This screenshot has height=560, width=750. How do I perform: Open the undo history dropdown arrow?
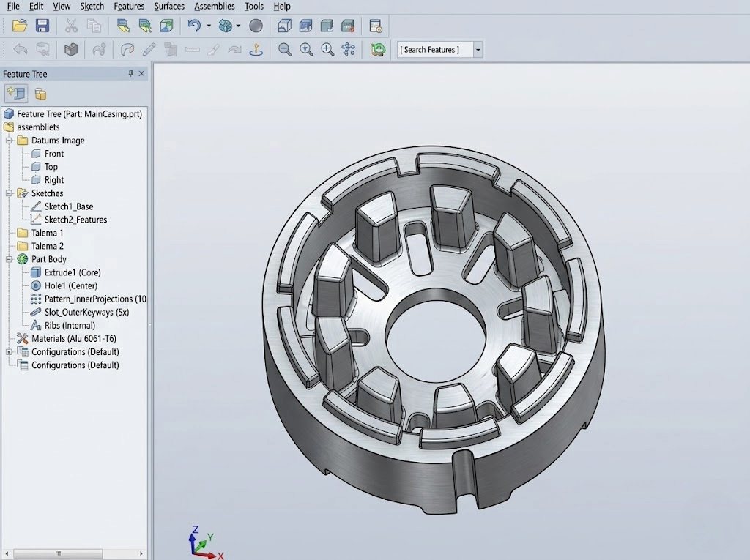pyautogui.click(x=209, y=26)
